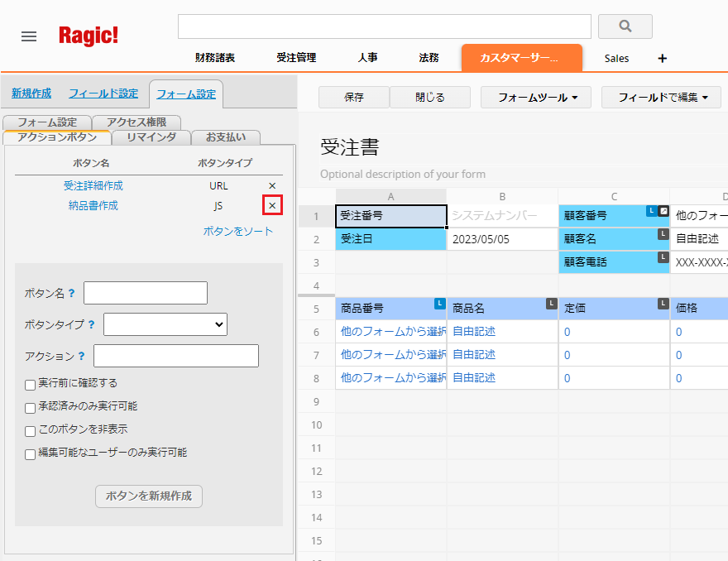
Task: Open the ボタンタイプ dropdown
Action: pyautogui.click(x=165, y=324)
